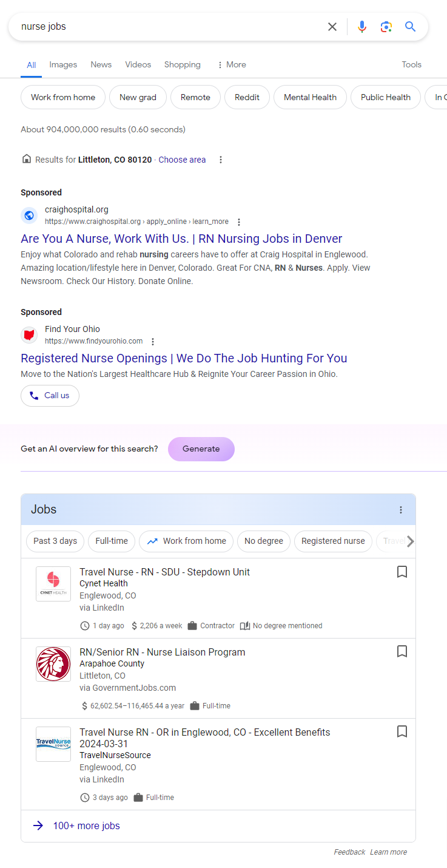Viewport: 447px width, 868px height.
Task: Apply the Remote suggestion chip
Action: pos(195,97)
